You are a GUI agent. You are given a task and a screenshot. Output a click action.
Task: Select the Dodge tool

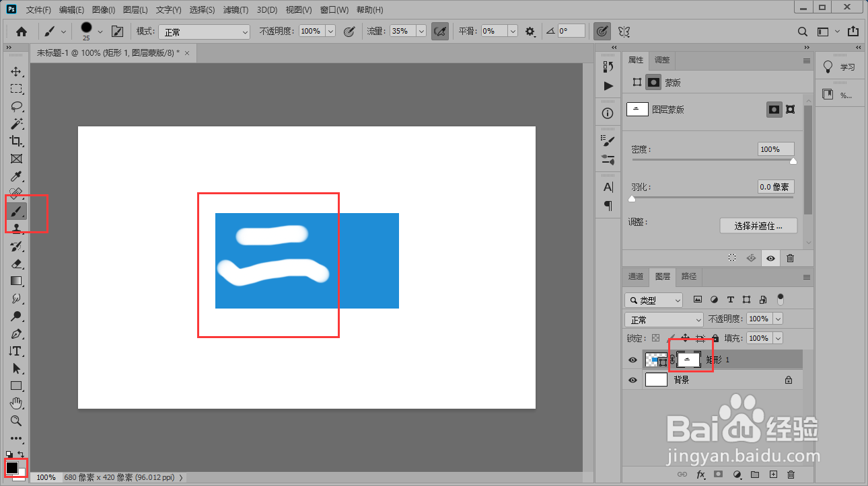click(16, 316)
